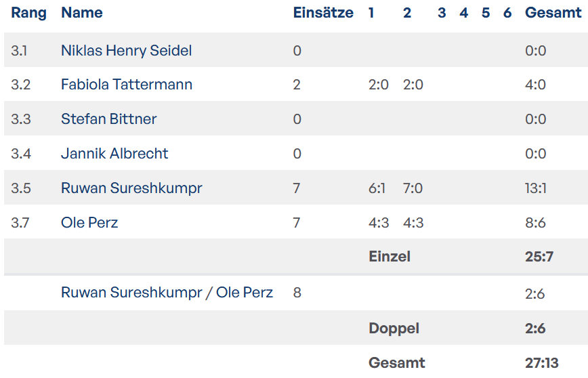Select the Einsätze column header

pos(323,13)
